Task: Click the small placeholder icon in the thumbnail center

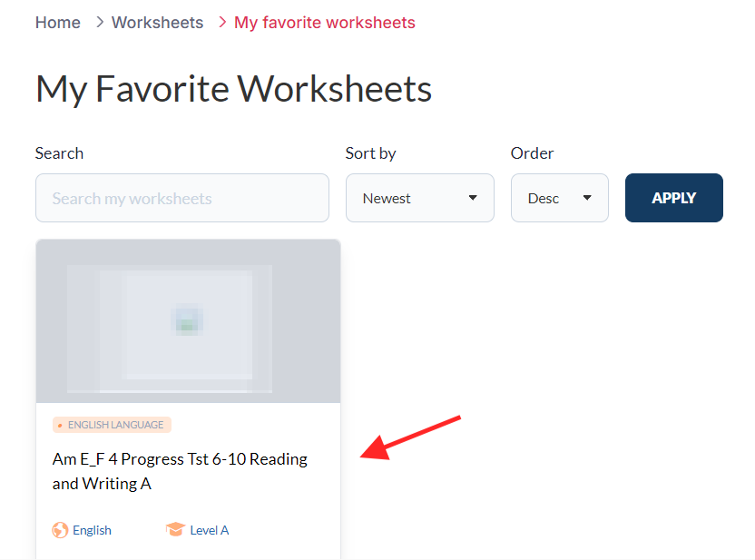Action: (x=188, y=321)
